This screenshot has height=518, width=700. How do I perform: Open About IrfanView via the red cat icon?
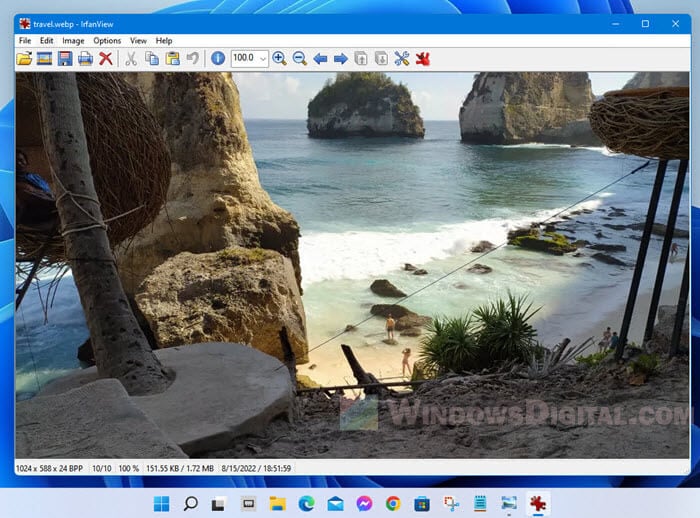click(x=422, y=58)
